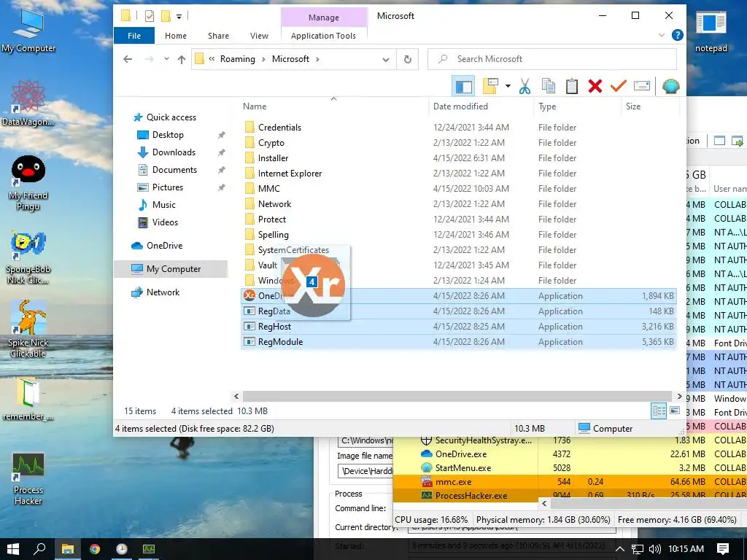Click the orange checkmark Properties icon
Viewport: 747px width, 560px height.
pos(619,86)
